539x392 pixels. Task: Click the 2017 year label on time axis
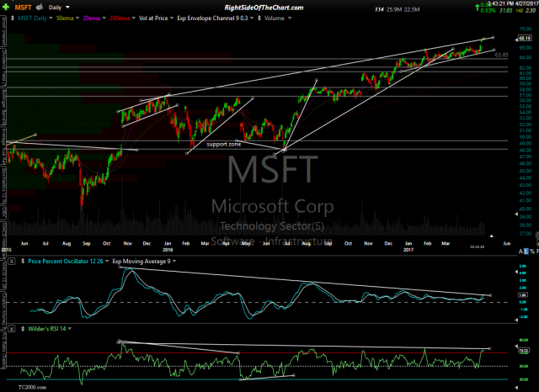408,250
